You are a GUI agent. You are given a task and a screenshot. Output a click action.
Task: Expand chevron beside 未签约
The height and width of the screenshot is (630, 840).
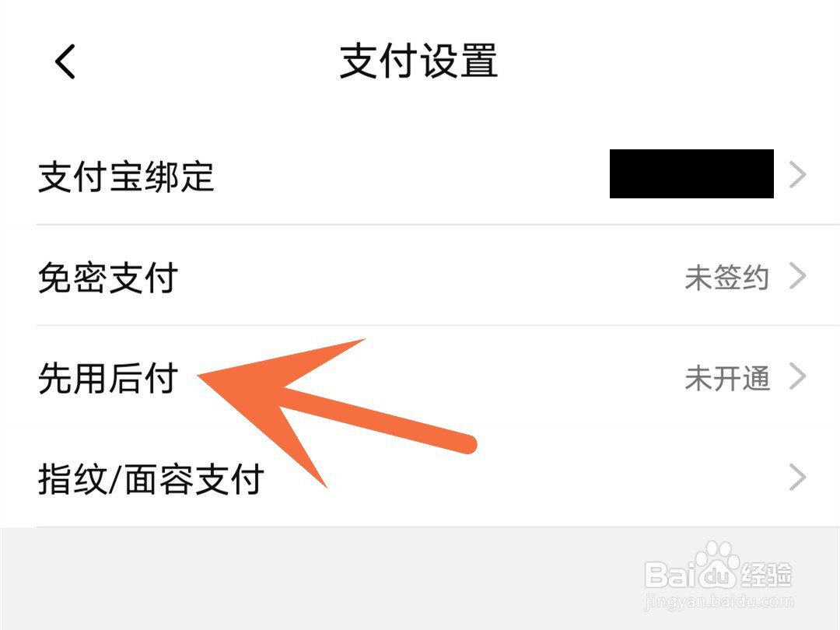798,276
